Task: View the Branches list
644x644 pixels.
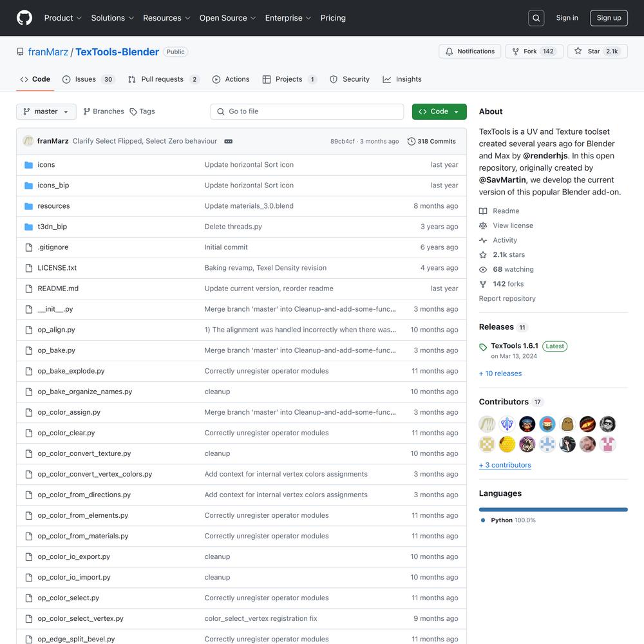Action: click(104, 111)
